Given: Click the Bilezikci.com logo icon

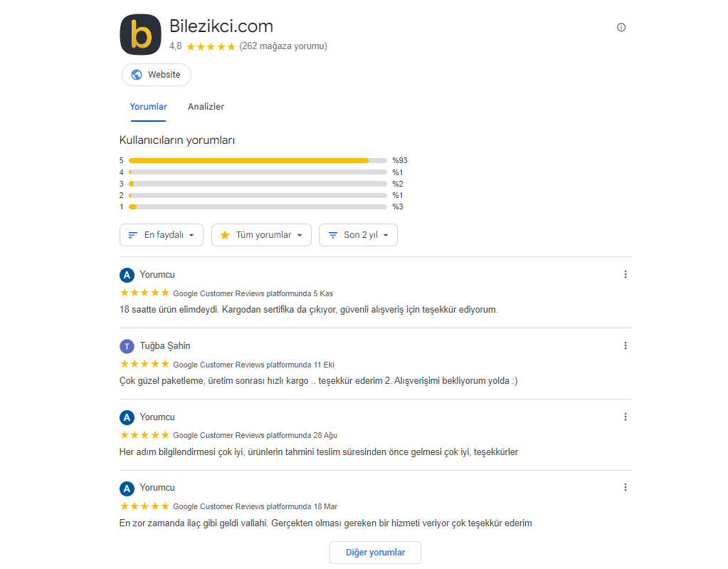Looking at the screenshot, I should [141, 34].
